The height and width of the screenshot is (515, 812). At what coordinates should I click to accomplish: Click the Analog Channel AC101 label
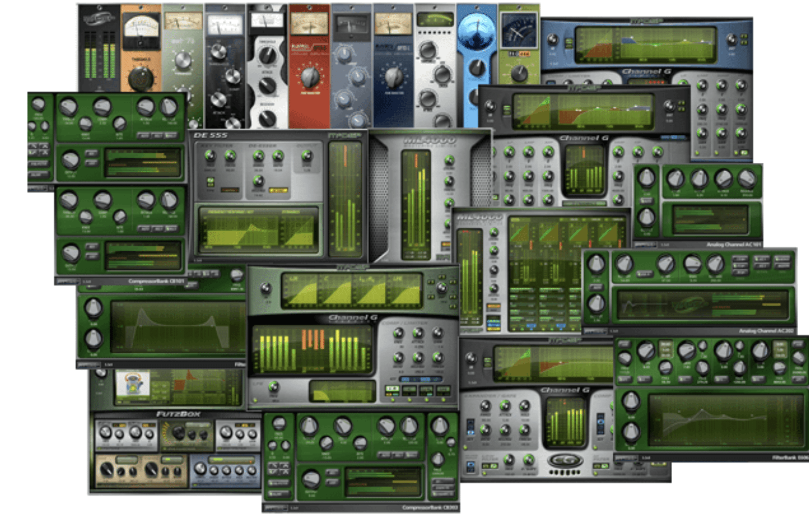[734, 244]
